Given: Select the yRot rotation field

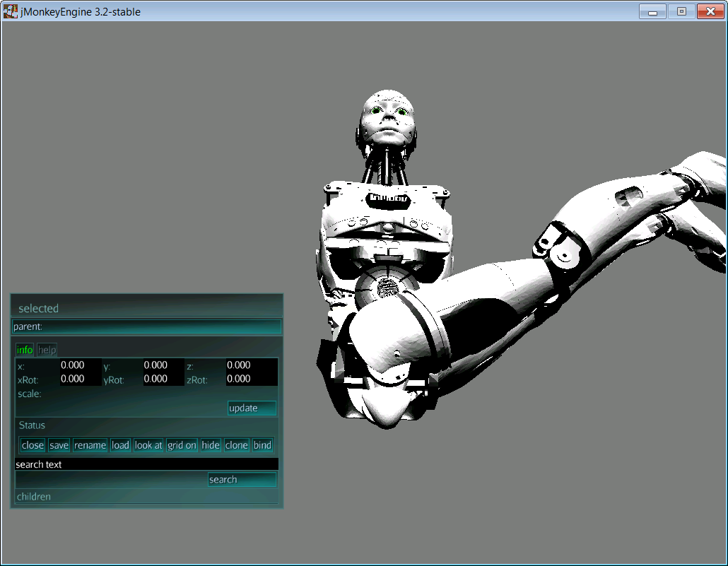Looking at the screenshot, I should (x=163, y=379).
